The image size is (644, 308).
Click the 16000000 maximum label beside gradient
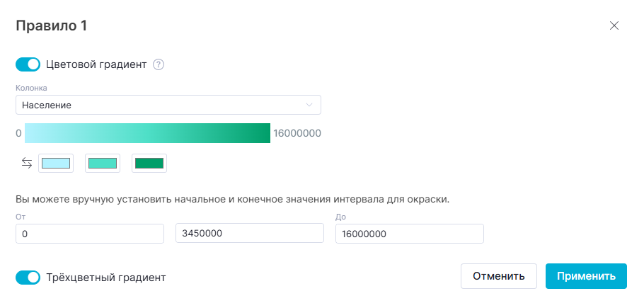pos(297,133)
